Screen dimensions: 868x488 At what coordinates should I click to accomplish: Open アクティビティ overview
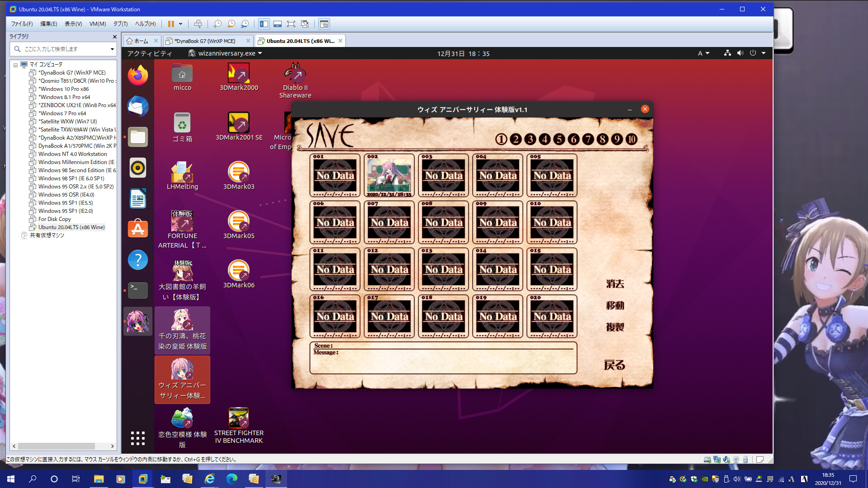click(150, 53)
